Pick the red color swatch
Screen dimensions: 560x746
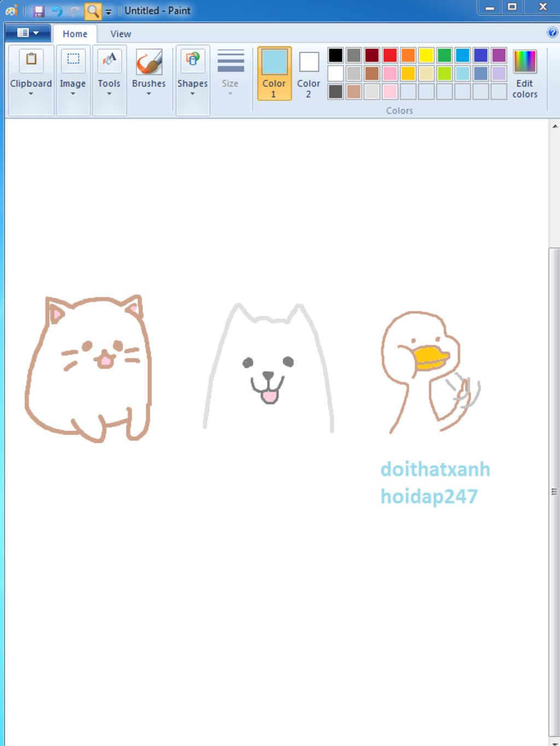390,55
